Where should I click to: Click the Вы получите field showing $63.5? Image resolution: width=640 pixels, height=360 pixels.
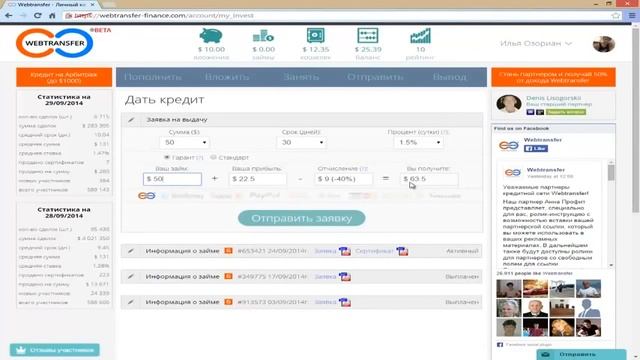coord(429,179)
